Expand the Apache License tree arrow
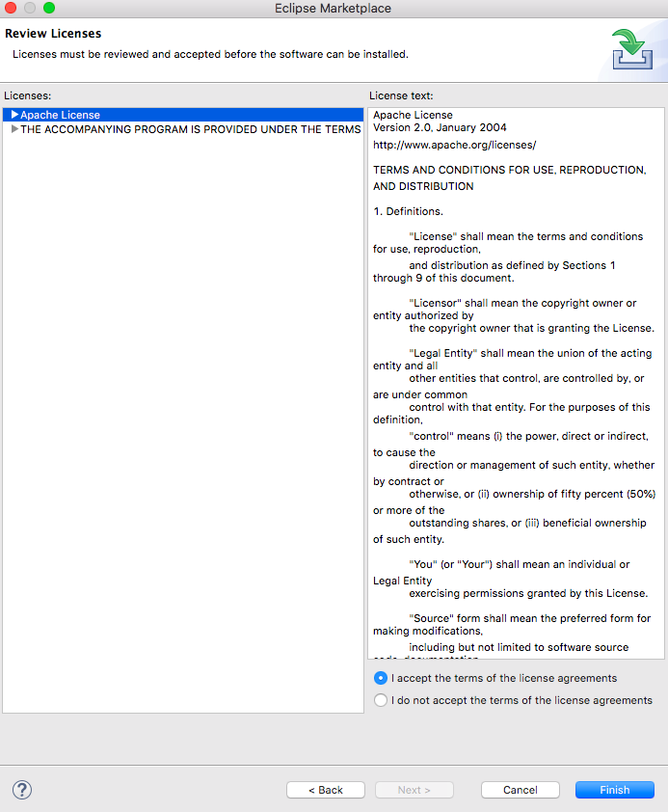Viewport: 668px width, 812px height. pyautogui.click(x=15, y=115)
